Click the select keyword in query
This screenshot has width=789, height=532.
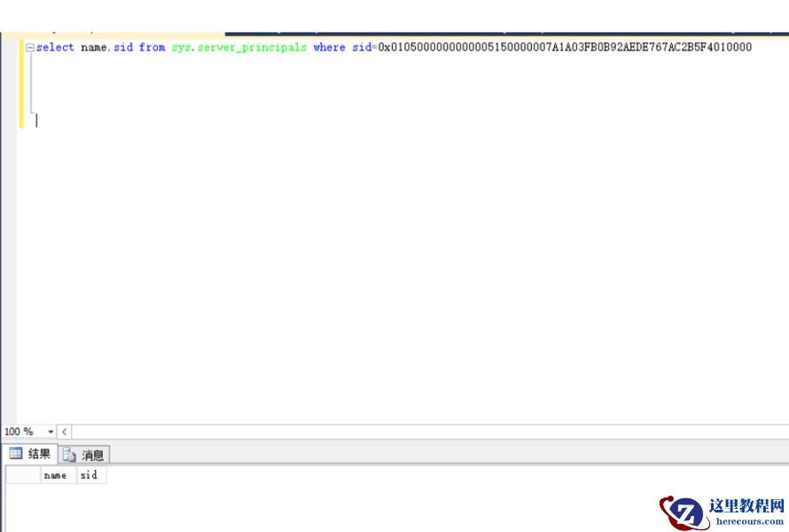pos(55,47)
